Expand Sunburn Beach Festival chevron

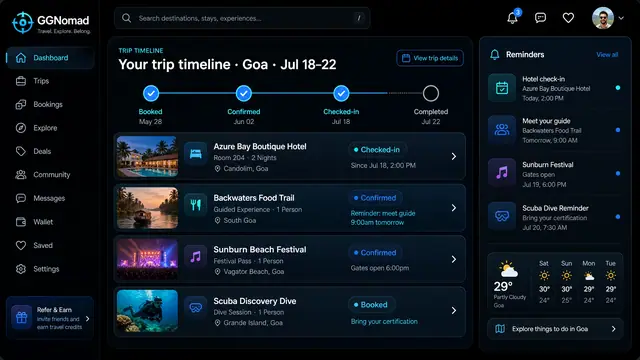[453, 259]
